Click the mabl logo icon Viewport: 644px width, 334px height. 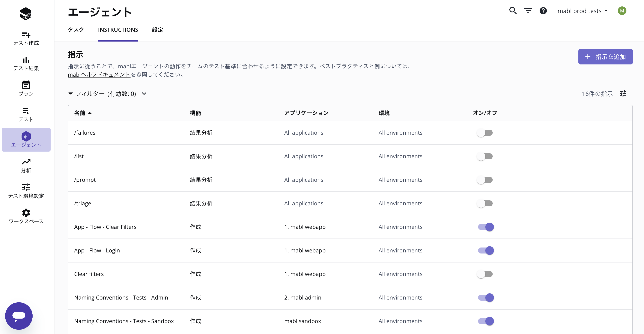click(26, 13)
